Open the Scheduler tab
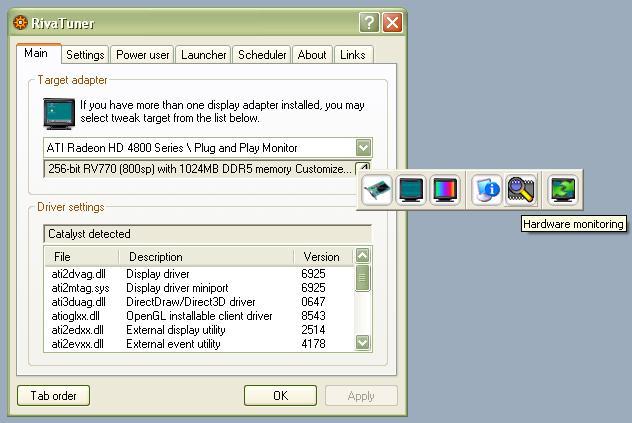Viewport: 632px width, 423px height. [x=262, y=55]
